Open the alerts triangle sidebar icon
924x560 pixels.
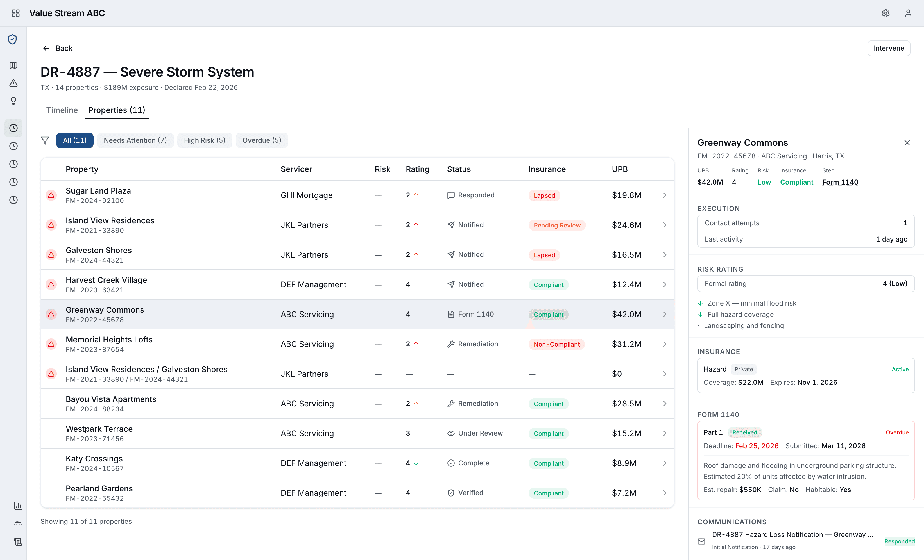(x=13, y=83)
